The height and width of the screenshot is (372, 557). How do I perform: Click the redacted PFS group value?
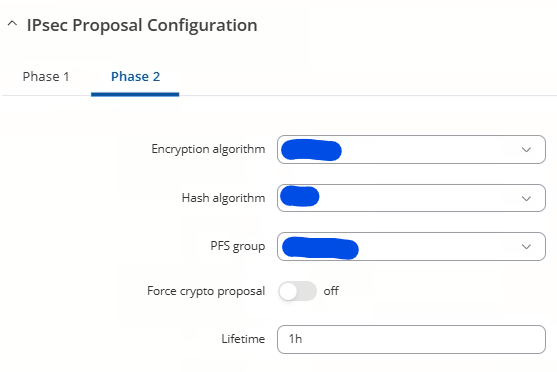tap(320, 248)
